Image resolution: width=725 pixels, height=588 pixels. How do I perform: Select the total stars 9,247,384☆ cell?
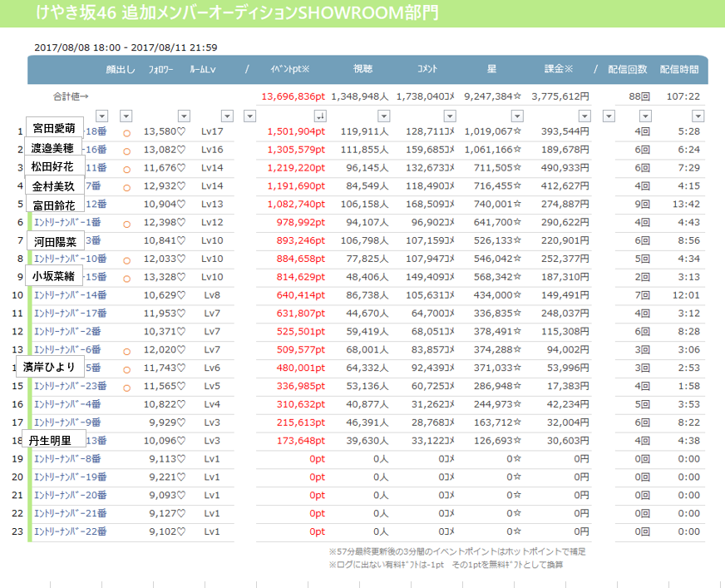493,96
